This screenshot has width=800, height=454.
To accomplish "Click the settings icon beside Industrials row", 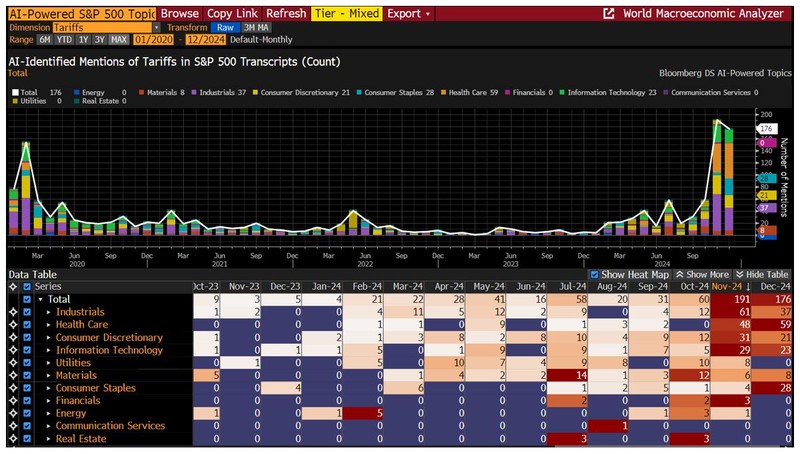I will [x=12, y=312].
